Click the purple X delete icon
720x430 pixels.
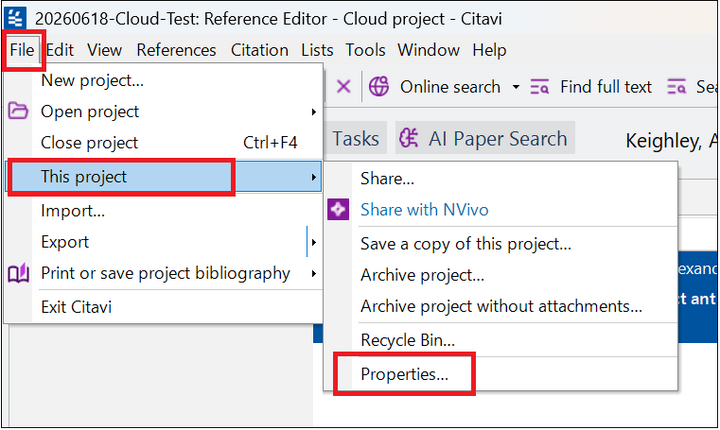(x=343, y=86)
